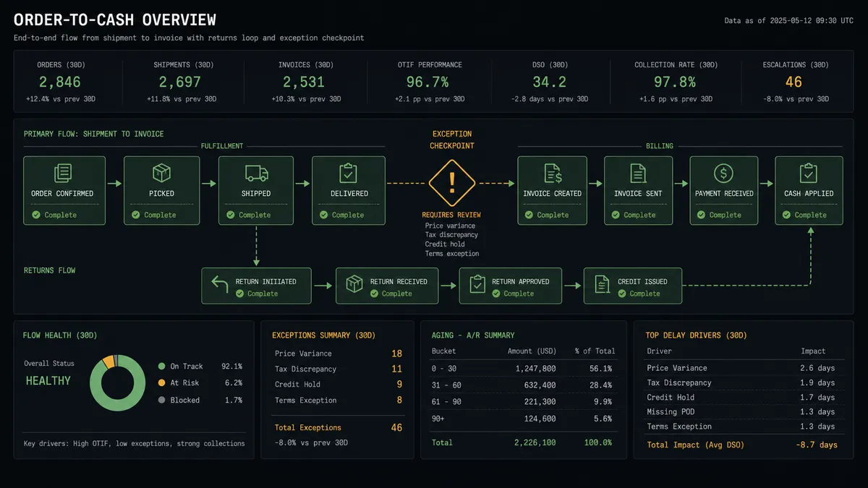868x488 pixels.
Task: Select the Collection Rate value 97.8%
Action: (x=676, y=82)
